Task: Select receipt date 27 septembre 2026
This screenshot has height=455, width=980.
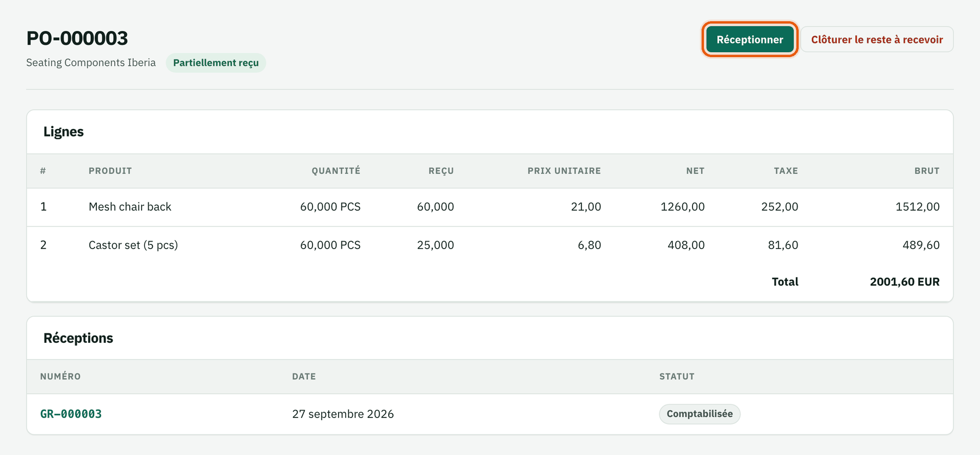Action: click(343, 414)
